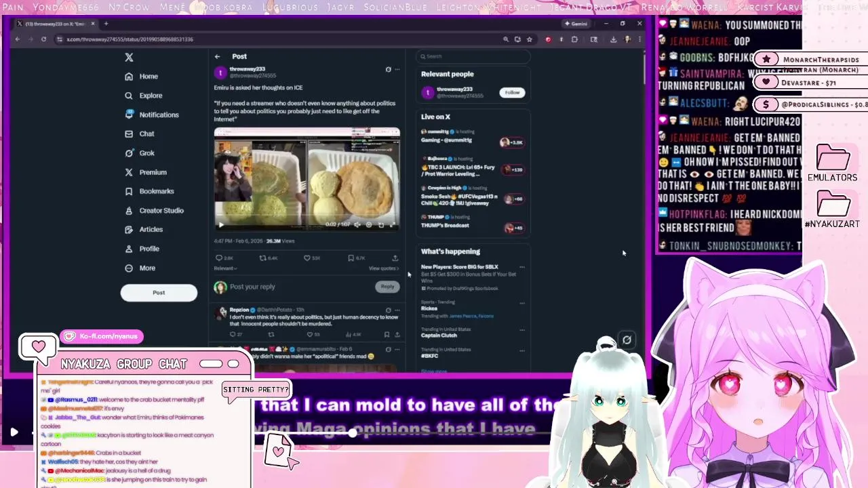Viewport: 868px width, 488px height.
Task: Open video settings gear in the player
Action: point(369,224)
